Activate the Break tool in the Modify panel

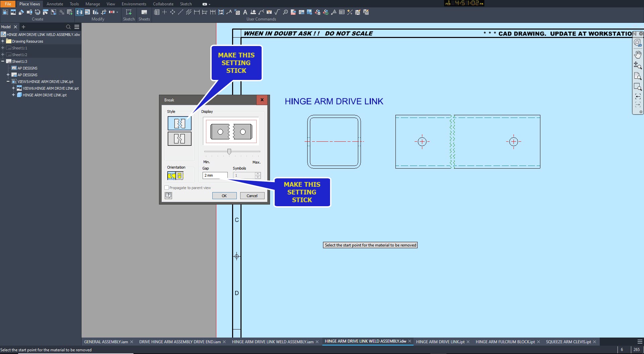tap(79, 12)
